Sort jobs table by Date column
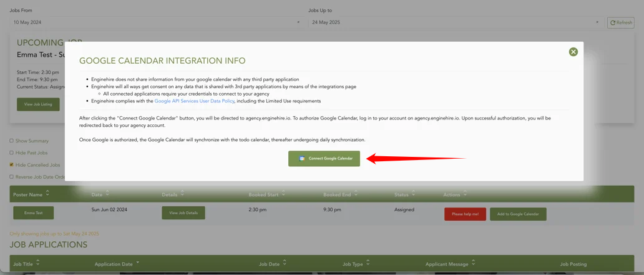The image size is (644, 275). pos(100,194)
